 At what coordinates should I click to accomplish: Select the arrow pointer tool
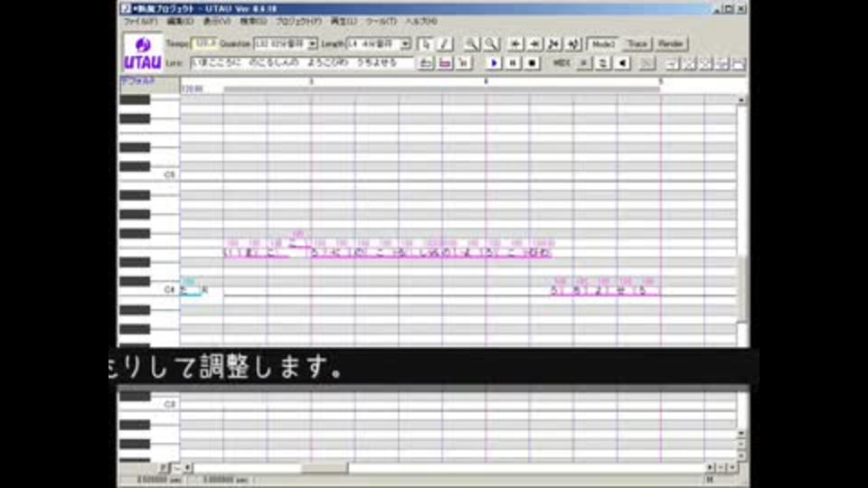pyautogui.click(x=425, y=43)
